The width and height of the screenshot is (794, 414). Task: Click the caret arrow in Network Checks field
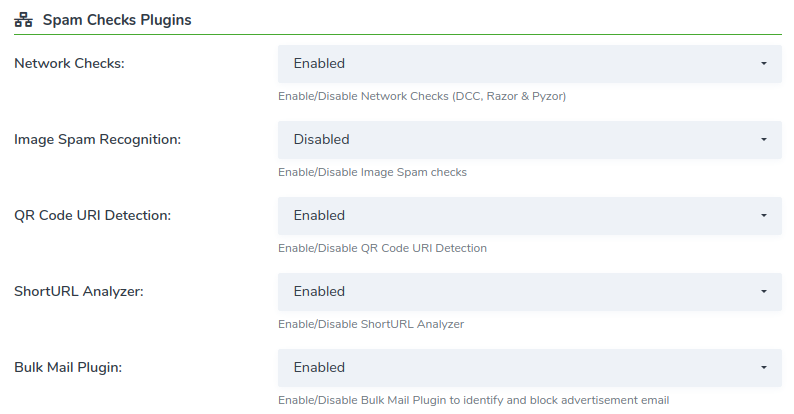[764, 64]
